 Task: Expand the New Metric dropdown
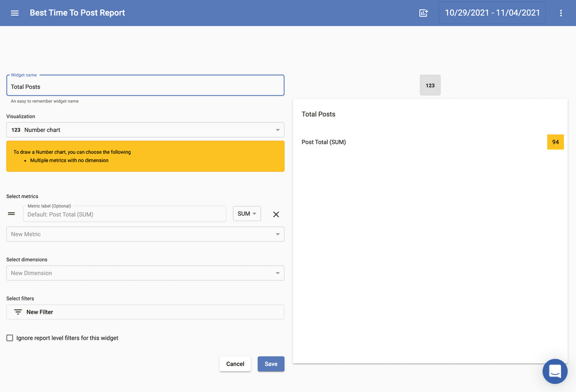point(145,234)
